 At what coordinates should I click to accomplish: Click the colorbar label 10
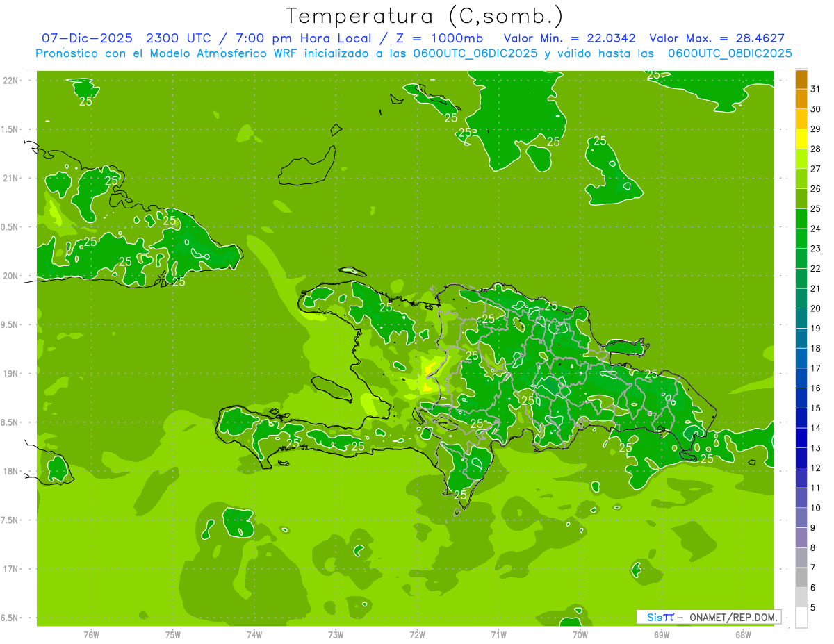point(815,508)
